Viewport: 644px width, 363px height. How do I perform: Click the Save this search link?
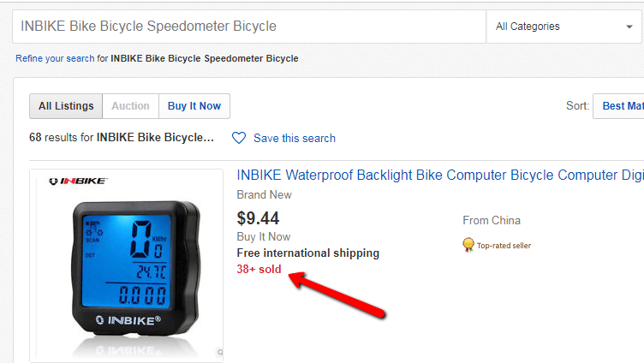(295, 138)
